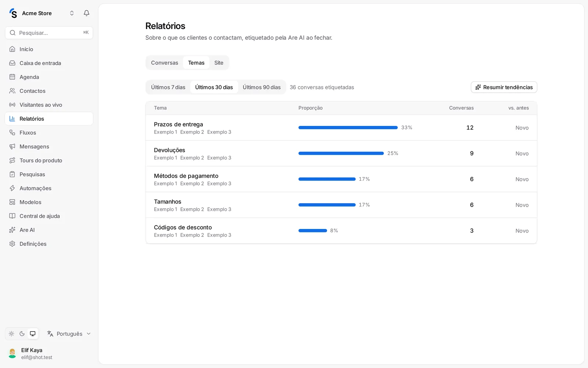588x368 pixels.
Task: Switch to light theme sun toggle
Action: (11, 334)
